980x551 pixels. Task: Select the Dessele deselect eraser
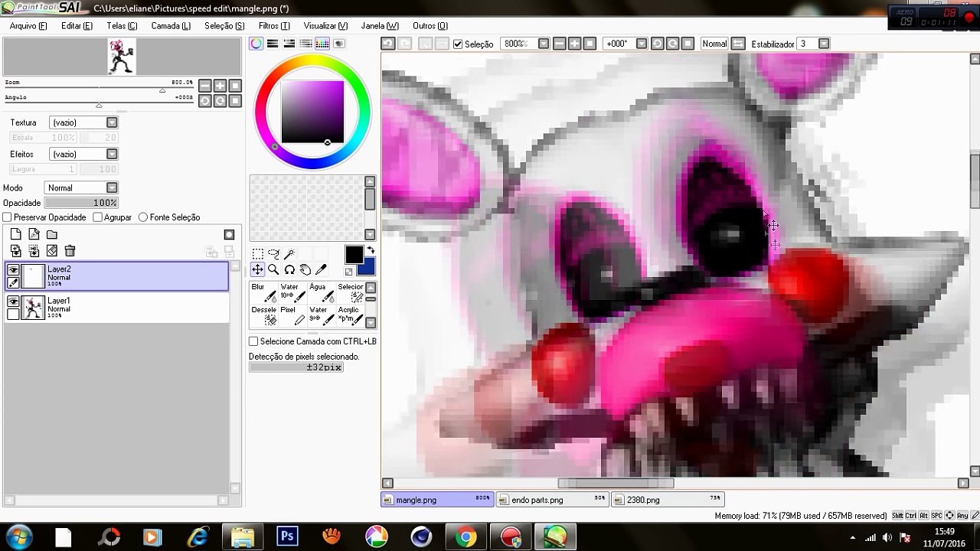264,315
